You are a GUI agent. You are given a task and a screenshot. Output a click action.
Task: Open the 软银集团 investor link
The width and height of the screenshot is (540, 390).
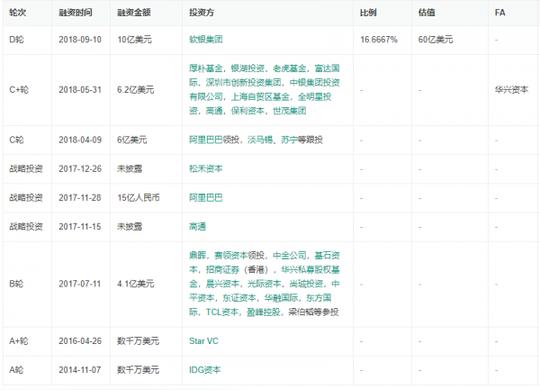coord(206,39)
